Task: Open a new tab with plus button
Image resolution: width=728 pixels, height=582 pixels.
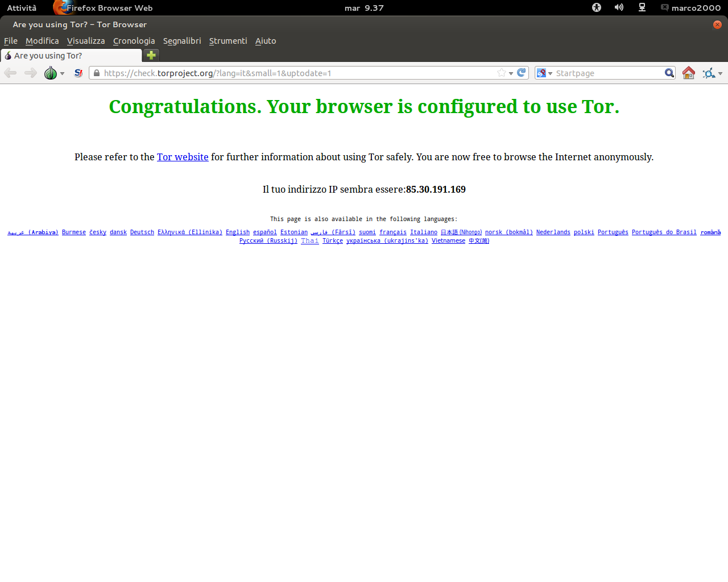Action: [151, 55]
